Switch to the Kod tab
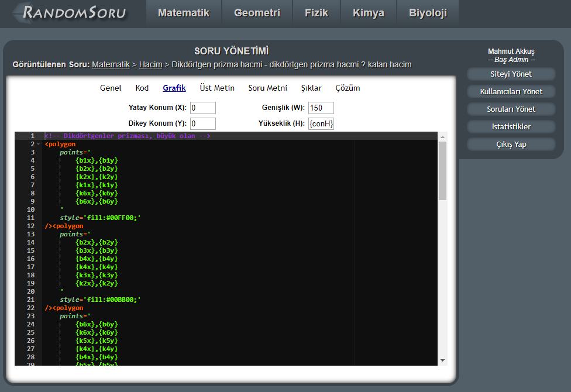This screenshot has width=571, height=392. pos(142,88)
